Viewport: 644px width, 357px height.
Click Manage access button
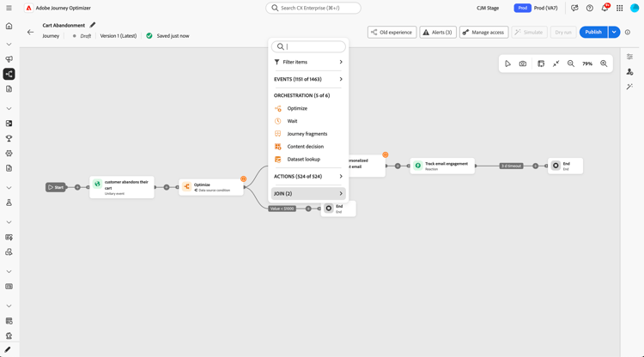(483, 32)
